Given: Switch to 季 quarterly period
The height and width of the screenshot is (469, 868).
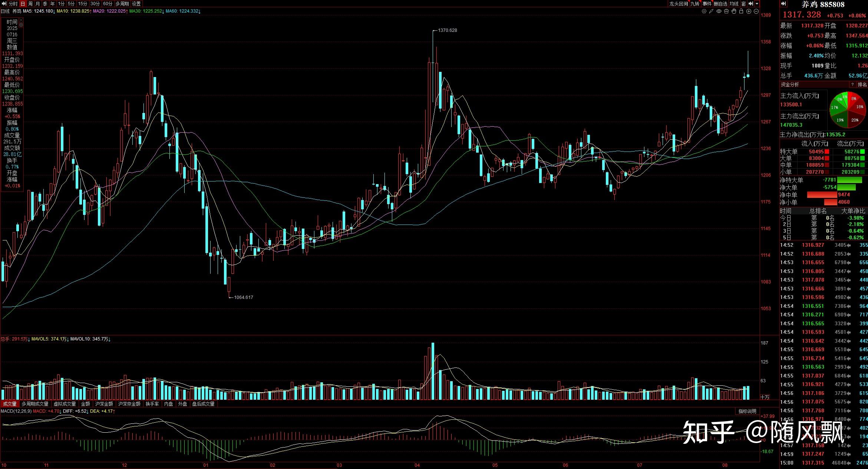Looking at the screenshot, I should tap(45, 4).
